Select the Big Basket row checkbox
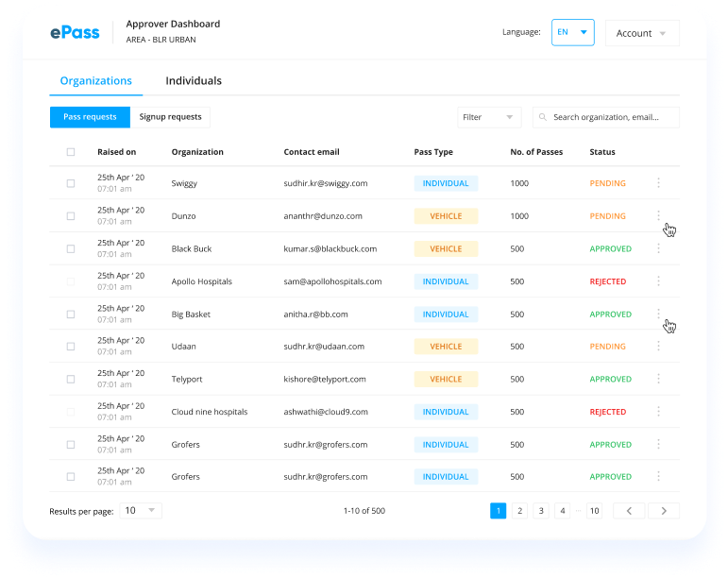The image size is (728, 578). pos(71,314)
